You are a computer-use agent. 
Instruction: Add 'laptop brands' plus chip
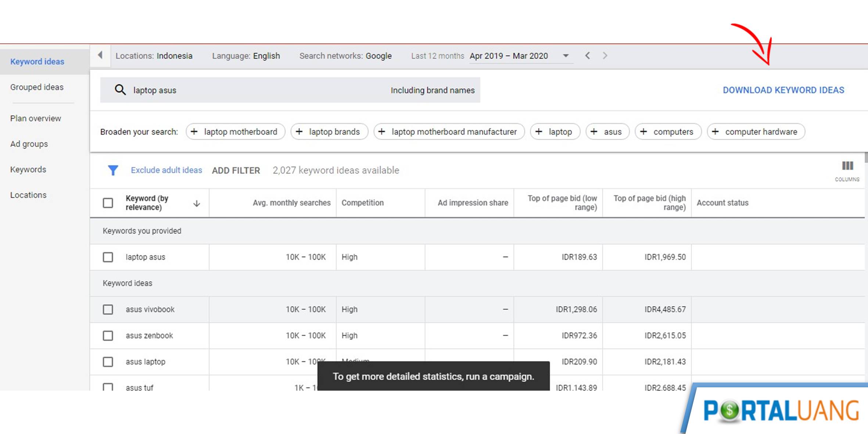329,132
